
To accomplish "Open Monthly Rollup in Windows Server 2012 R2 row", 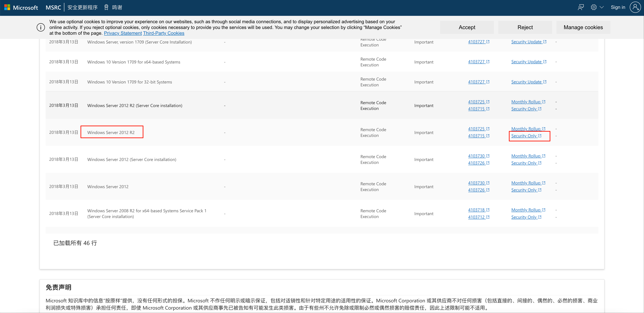I will point(528,129).
